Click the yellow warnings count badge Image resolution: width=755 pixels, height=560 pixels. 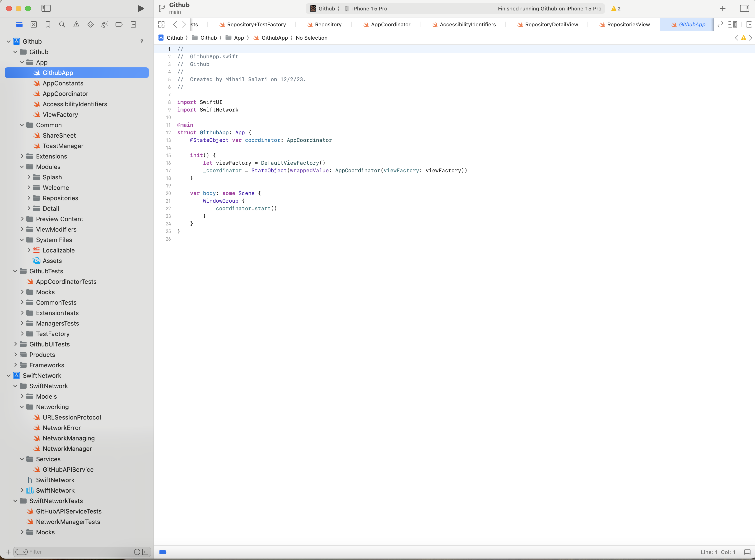616,9
